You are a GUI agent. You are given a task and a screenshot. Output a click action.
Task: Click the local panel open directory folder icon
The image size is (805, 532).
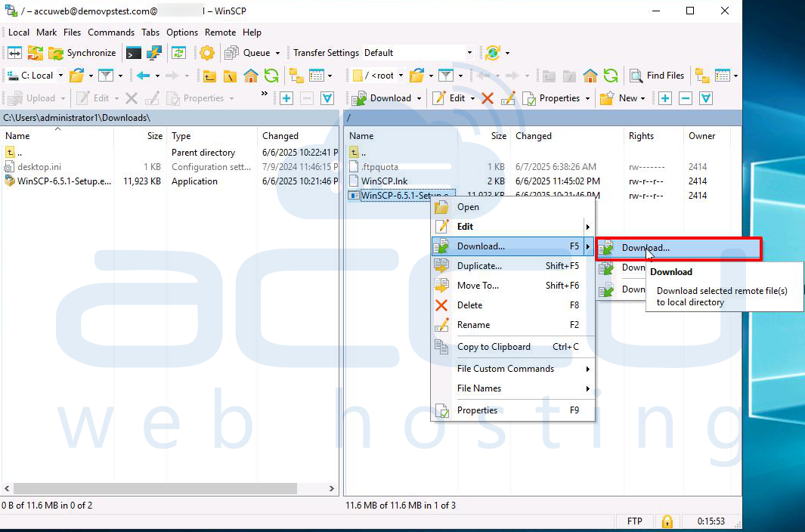click(76, 76)
